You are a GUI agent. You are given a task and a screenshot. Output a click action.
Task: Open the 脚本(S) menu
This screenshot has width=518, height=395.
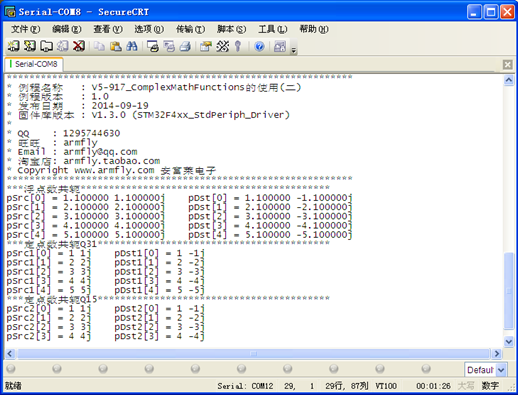pos(231,29)
